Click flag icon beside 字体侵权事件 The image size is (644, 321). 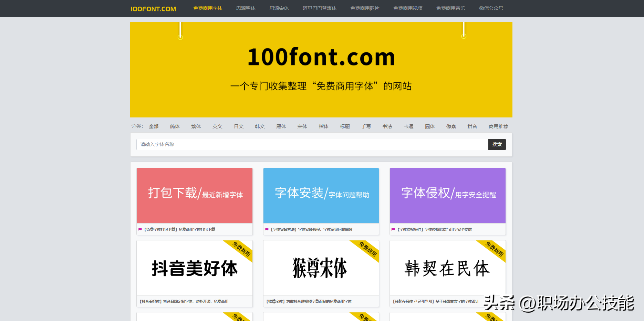click(393, 229)
